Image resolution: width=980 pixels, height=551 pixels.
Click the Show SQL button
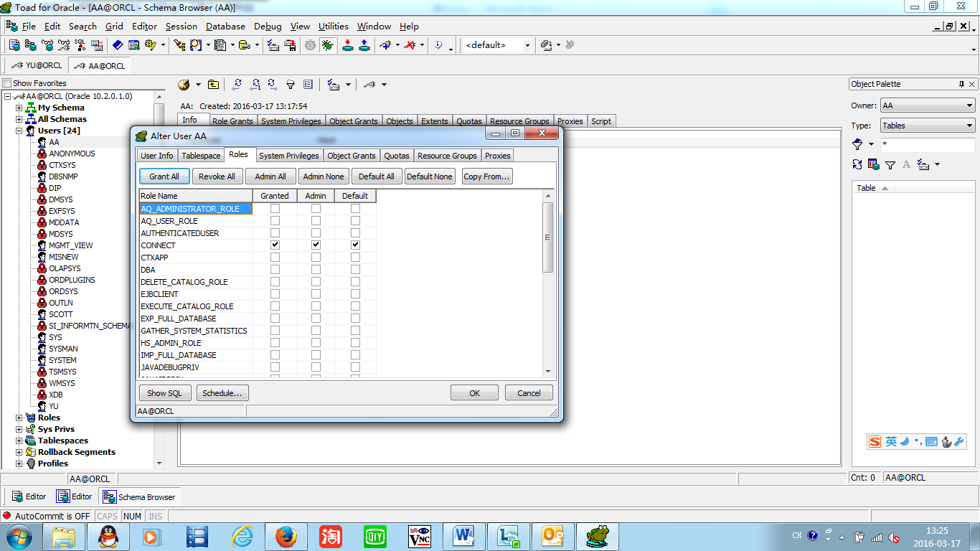point(164,393)
